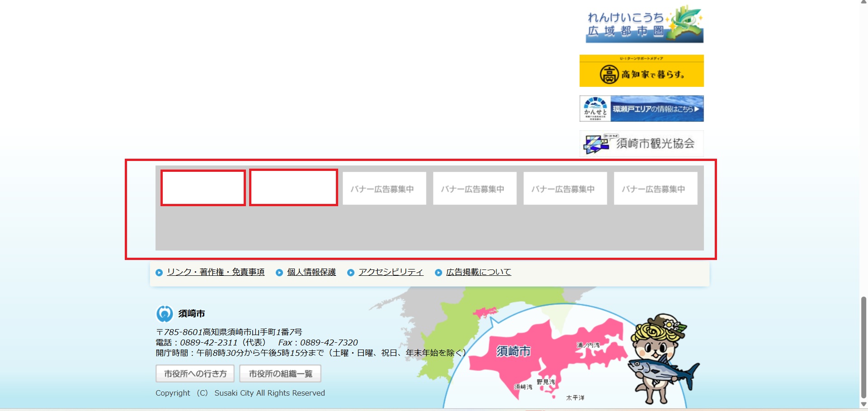Click the blue arrow icon beside アクセシビリティ
The height and width of the screenshot is (411, 868).
point(351,273)
